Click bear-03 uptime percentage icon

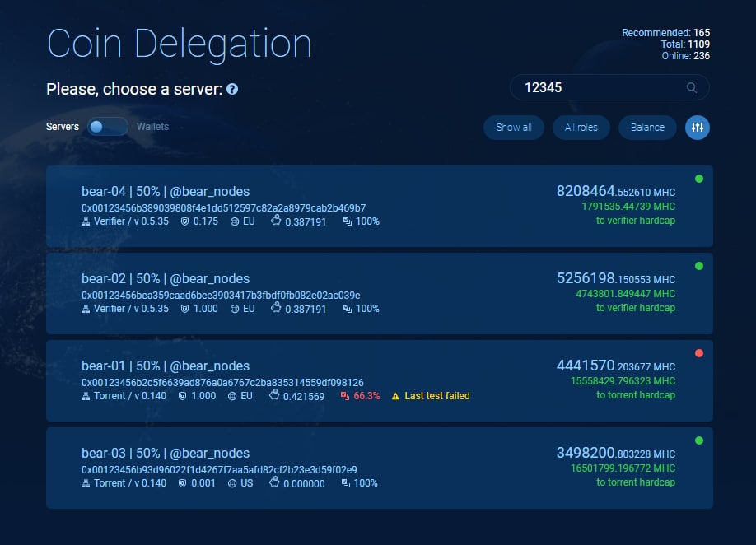pos(346,483)
